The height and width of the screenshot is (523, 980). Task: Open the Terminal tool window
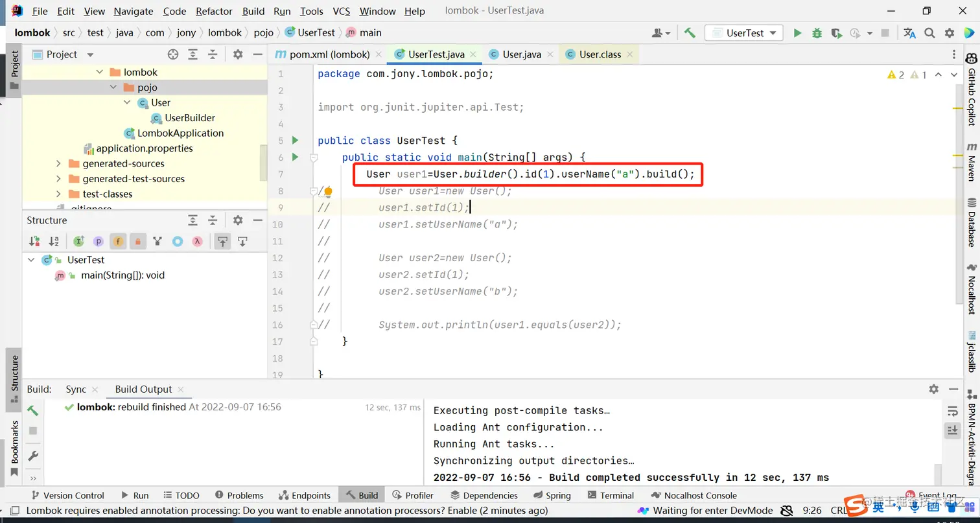click(611, 495)
